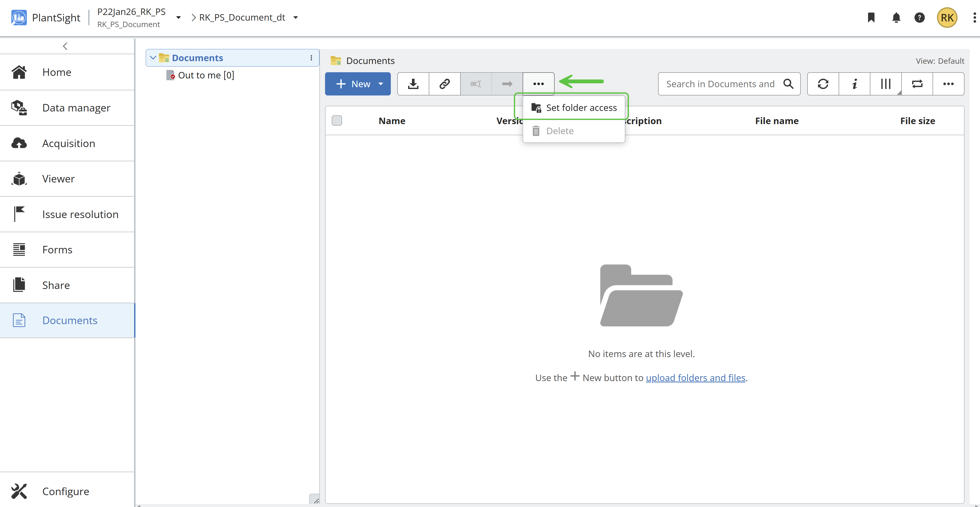The image size is (980, 507).
Task: Open the P22Jan26_RK_PS project dropdown
Action: pos(178,18)
